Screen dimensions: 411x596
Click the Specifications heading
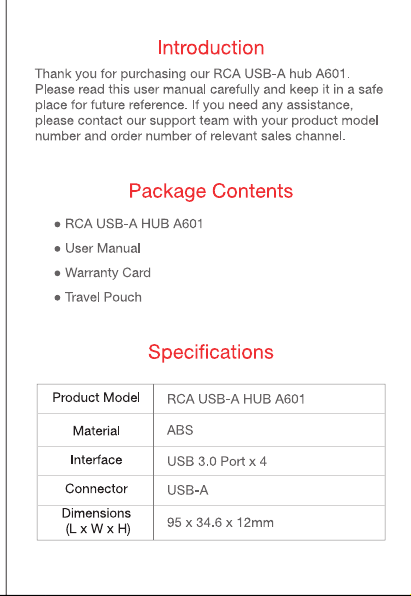[211, 352]
